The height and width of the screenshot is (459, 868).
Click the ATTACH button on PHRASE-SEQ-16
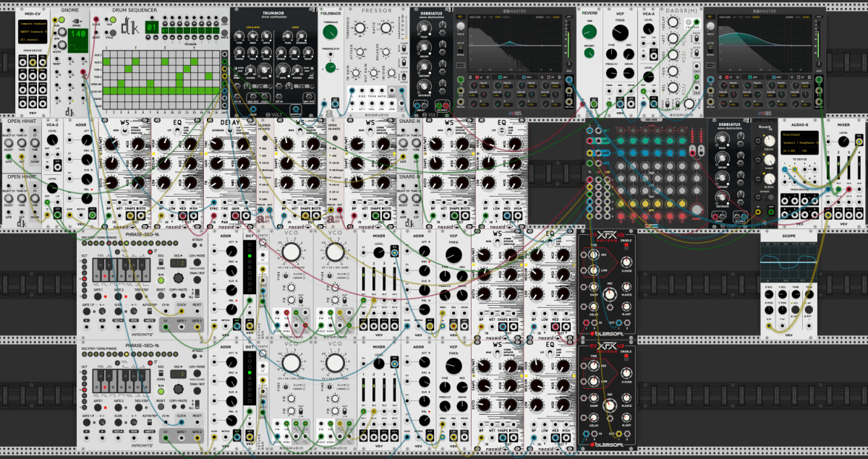coord(194,245)
